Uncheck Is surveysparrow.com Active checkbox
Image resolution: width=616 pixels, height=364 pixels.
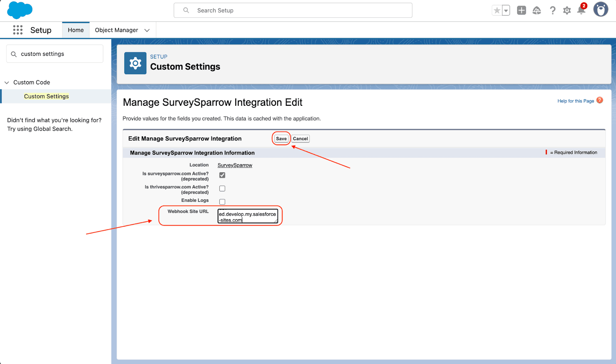222,175
